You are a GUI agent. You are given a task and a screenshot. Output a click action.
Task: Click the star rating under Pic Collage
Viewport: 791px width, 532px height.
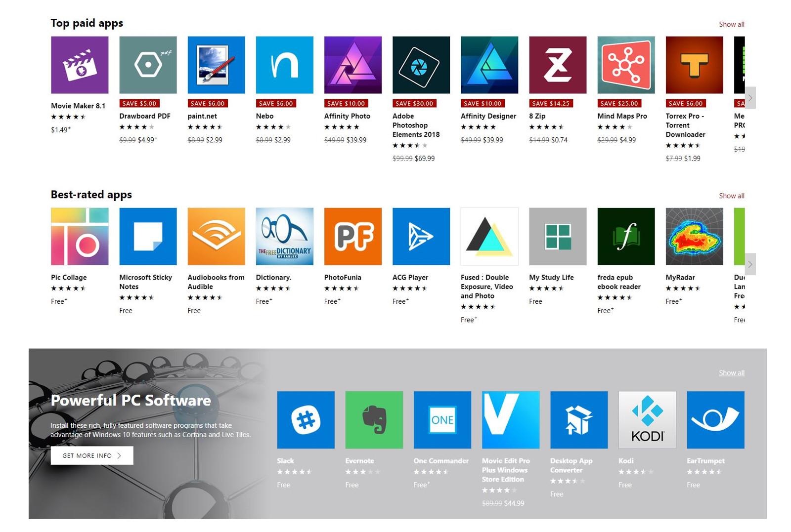[69, 288]
